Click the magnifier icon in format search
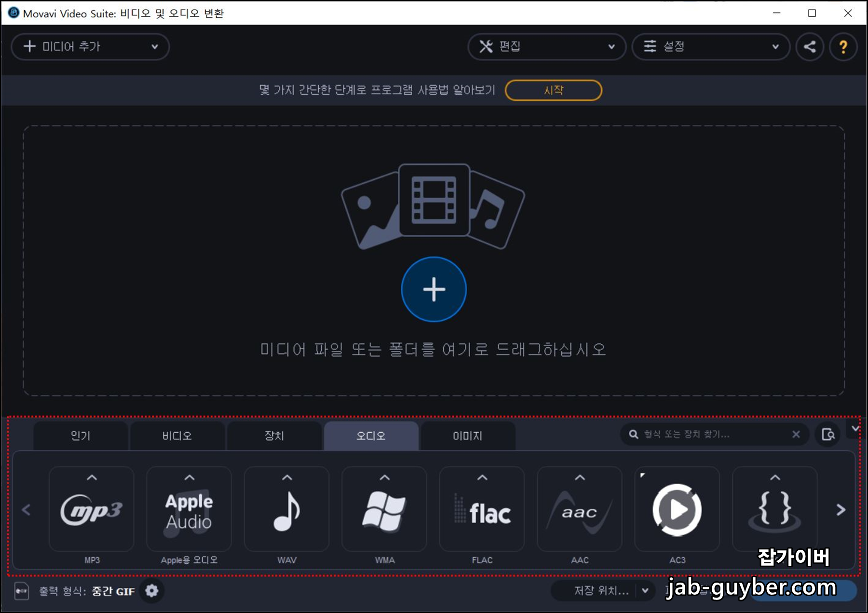868x613 pixels. (634, 435)
